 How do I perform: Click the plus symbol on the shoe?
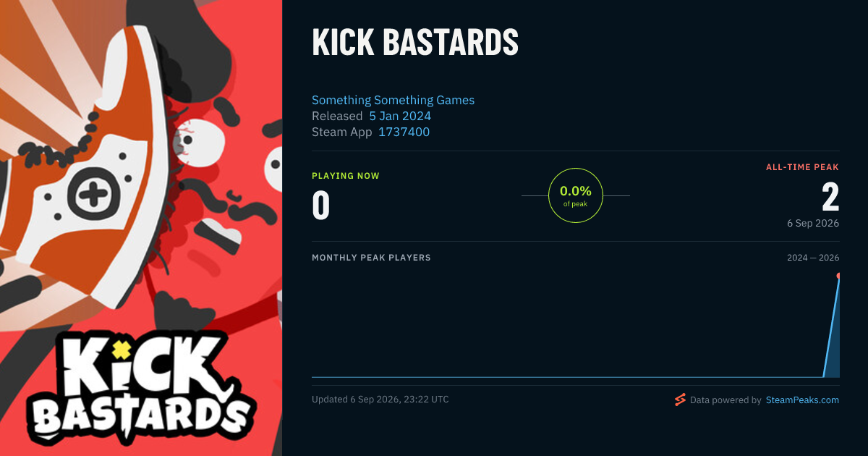[93, 194]
